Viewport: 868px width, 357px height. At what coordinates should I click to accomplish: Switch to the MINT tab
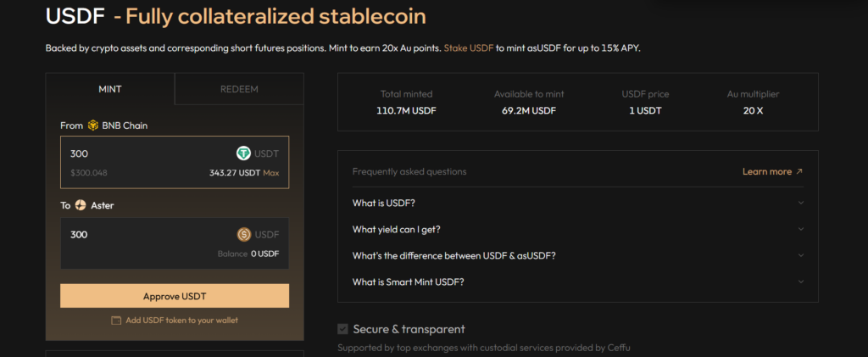tap(110, 89)
